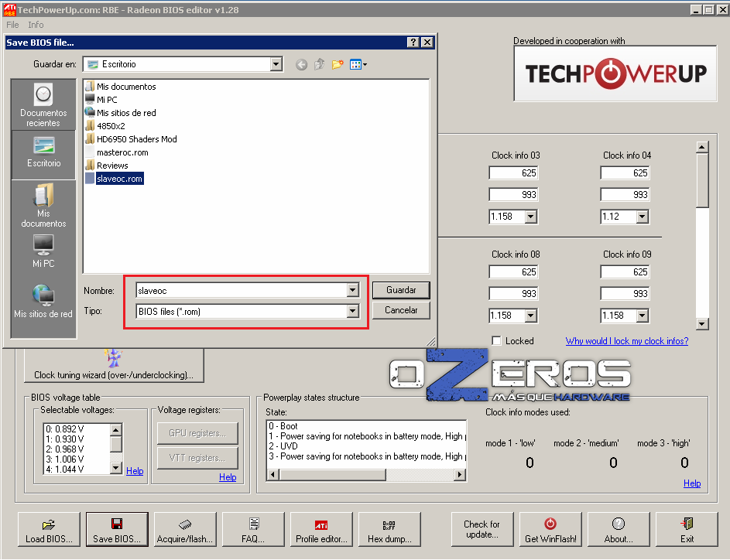Expand the Tipo file type dropdown
This screenshot has width=730, height=560.
353,311
